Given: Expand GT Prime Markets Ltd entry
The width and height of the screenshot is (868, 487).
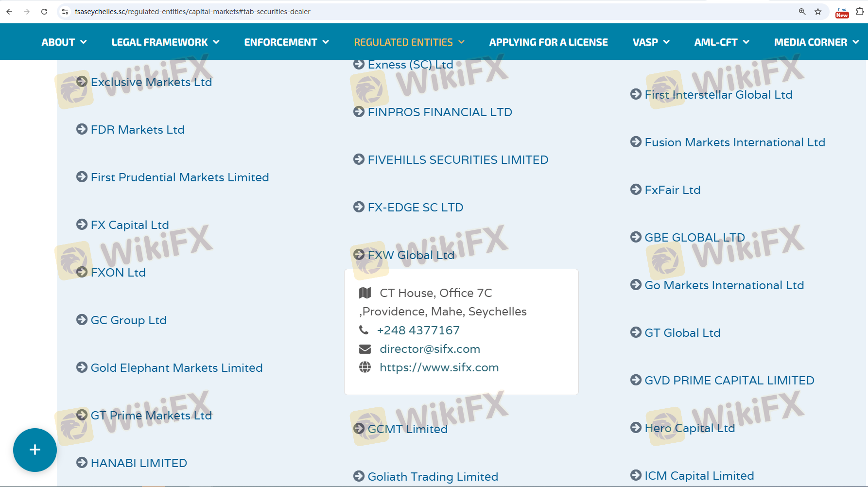Looking at the screenshot, I should pyautogui.click(x=144, y=416).
